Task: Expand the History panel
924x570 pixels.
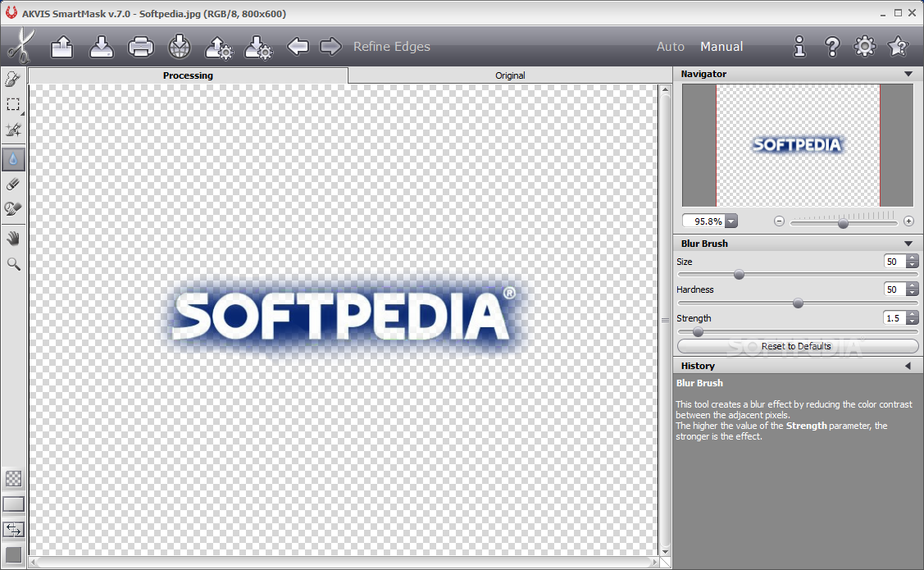Action: (908, 366)
